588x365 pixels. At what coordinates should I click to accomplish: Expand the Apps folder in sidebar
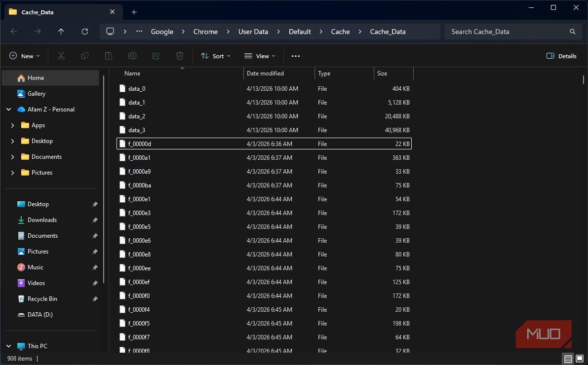tap(12, 125)
